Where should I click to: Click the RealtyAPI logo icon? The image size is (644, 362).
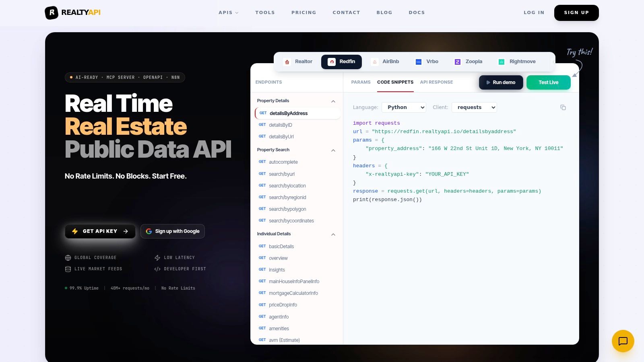coord(51,13)
